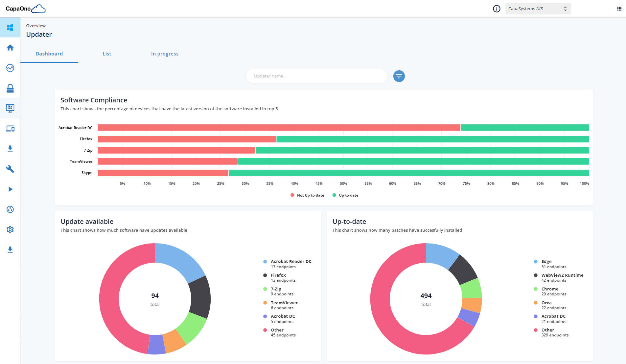Click the CapaOne cloud logo
626x364 pixels.
[x=26, y=9]
